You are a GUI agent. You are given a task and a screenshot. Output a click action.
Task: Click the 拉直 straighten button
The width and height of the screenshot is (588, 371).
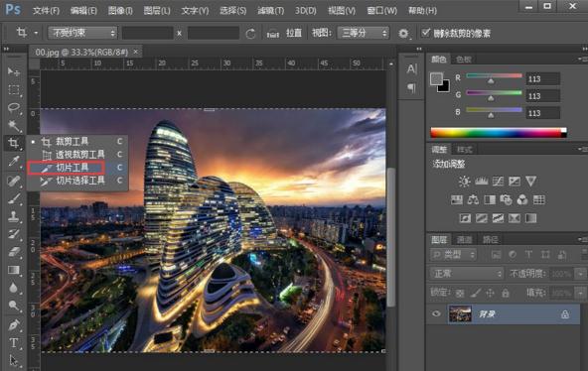point(294,33)
